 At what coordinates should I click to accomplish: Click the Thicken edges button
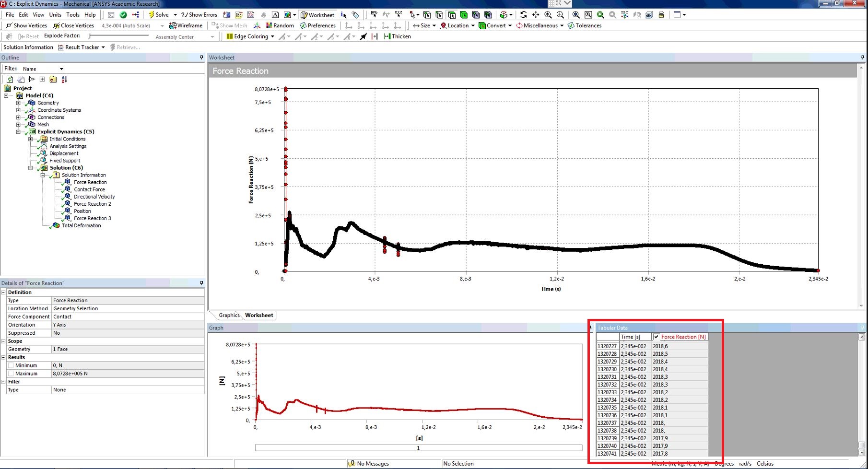point(398,36)
